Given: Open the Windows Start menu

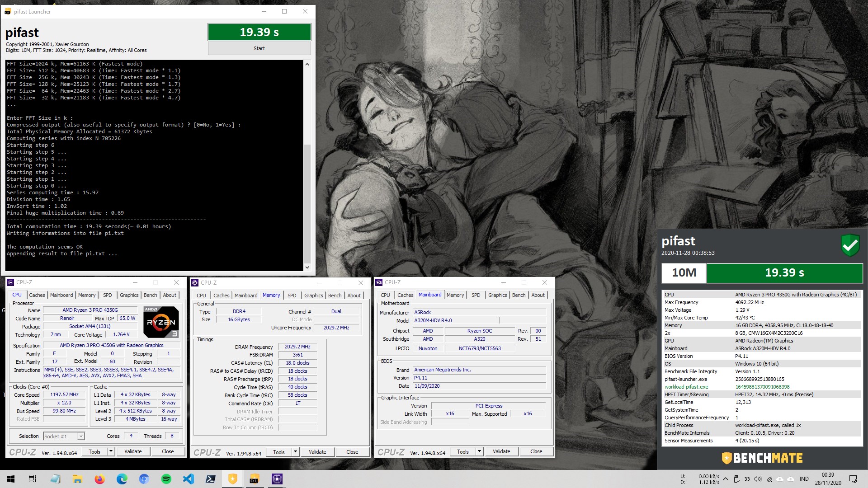Looking at the screenshot, I should coord(11,479).
